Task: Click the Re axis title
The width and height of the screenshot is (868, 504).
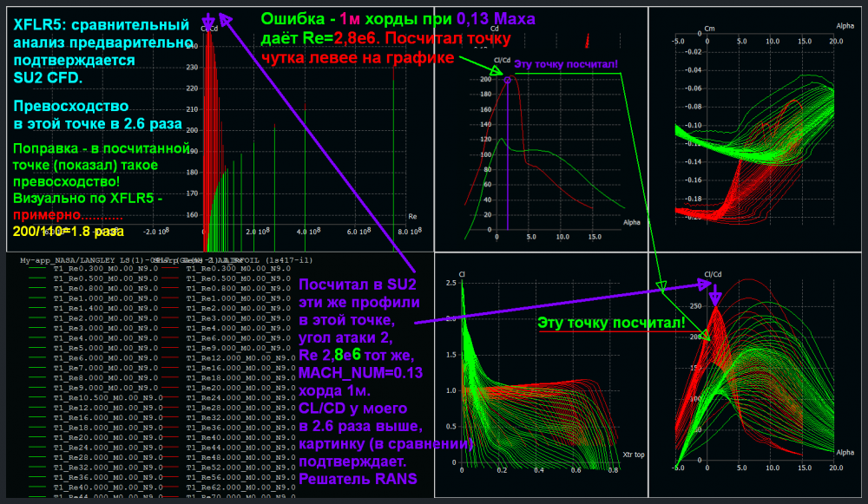Action: tap(412, 216)
